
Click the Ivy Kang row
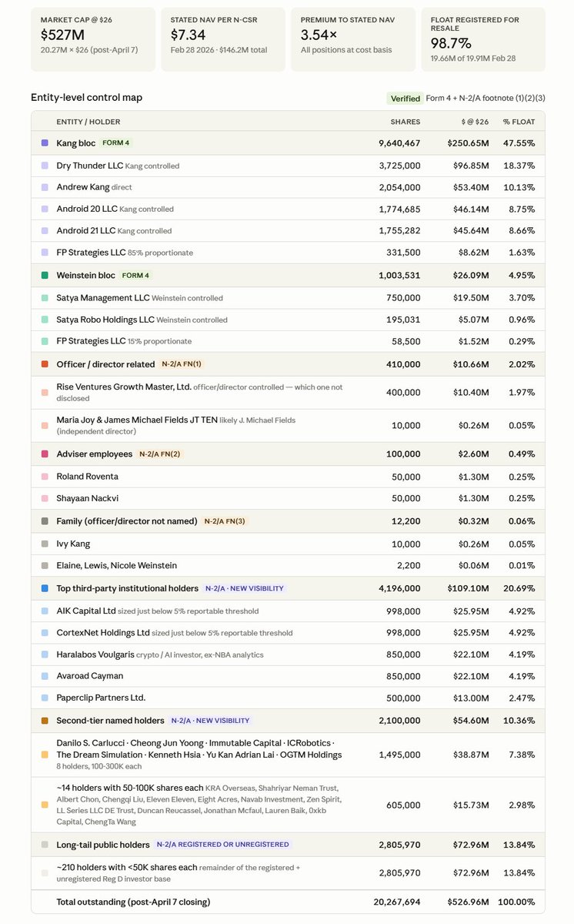coord(287,544)
